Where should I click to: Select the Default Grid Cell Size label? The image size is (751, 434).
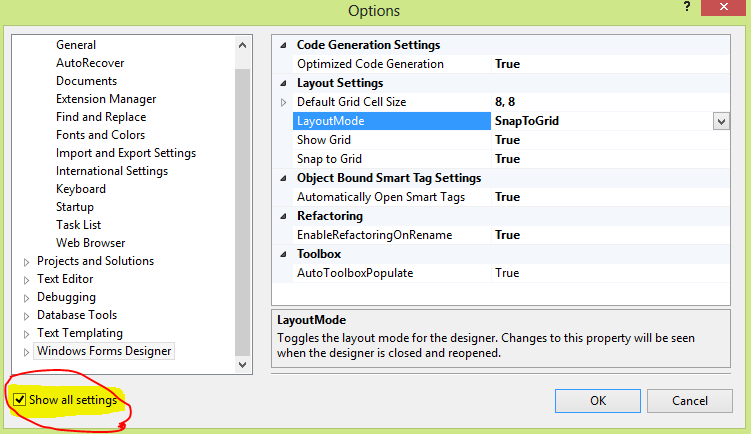pos(352,102)
